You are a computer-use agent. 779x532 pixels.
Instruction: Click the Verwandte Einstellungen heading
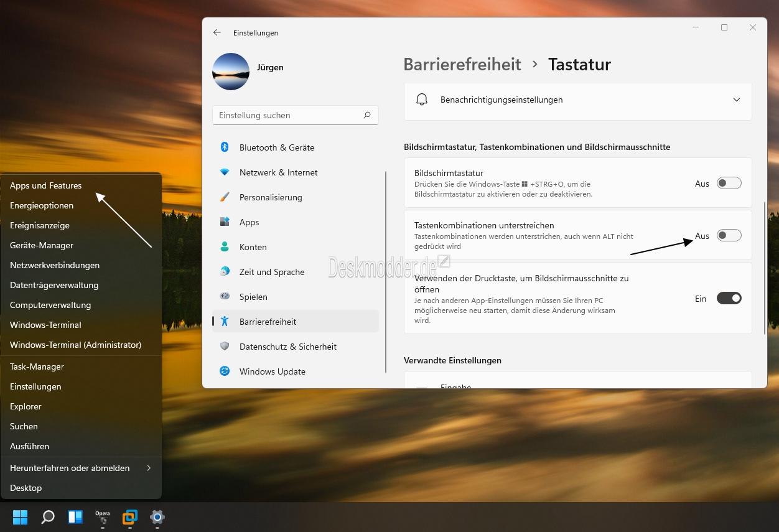(x=452, y=360)
